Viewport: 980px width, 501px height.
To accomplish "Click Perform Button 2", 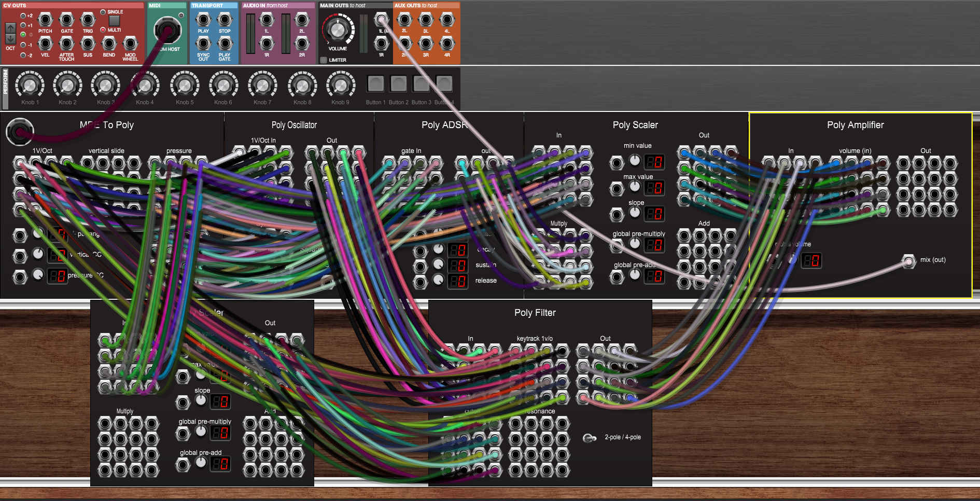I will pos(398,83).
